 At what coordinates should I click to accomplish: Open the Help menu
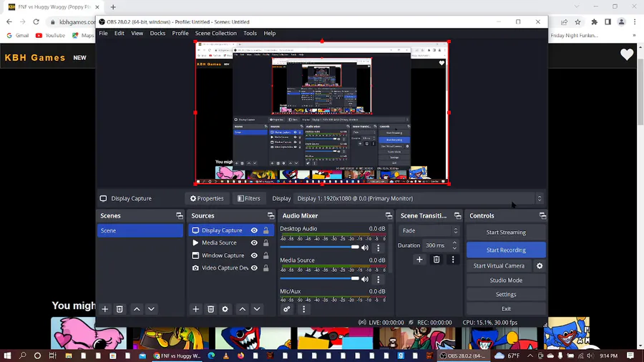pos(270,33)
